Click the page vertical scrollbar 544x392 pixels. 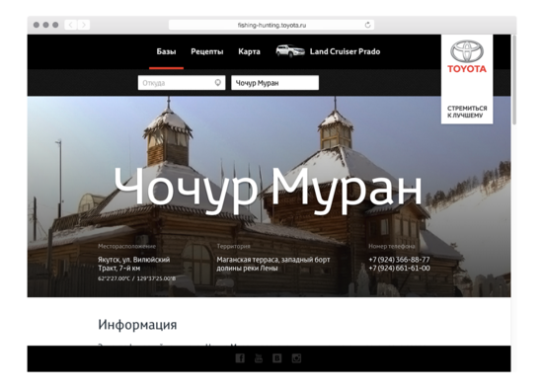click(513, 80)
